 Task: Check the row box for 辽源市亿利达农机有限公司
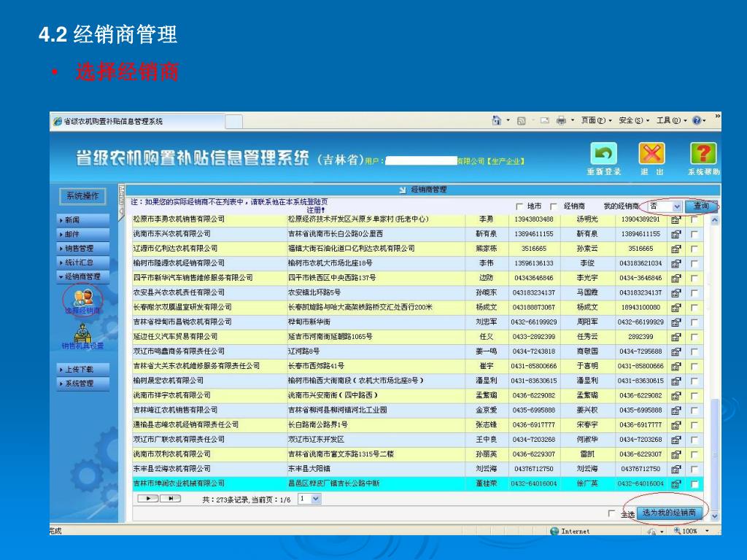(x=694, y=249)
